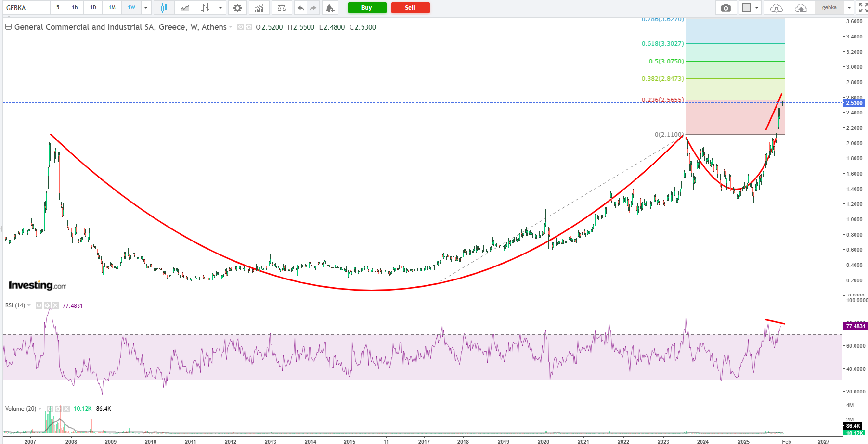
Task: Hide the RSI indicator with eye icon
Action: pyautogui.click(x=39, y=305)
